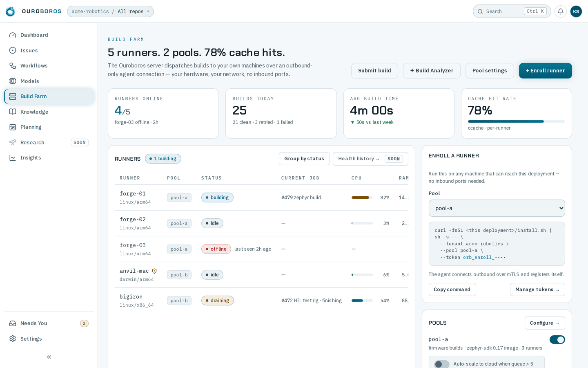This screenshot has height=368, width=588.
Task: Click the Ouroboros logo icon
Action: click(10, 11)
